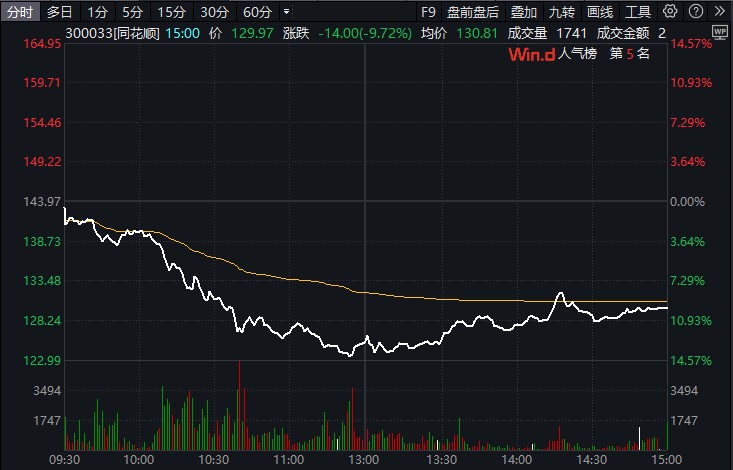
Task: Click the 154.46 price axis label
Action: coord(43,123)
